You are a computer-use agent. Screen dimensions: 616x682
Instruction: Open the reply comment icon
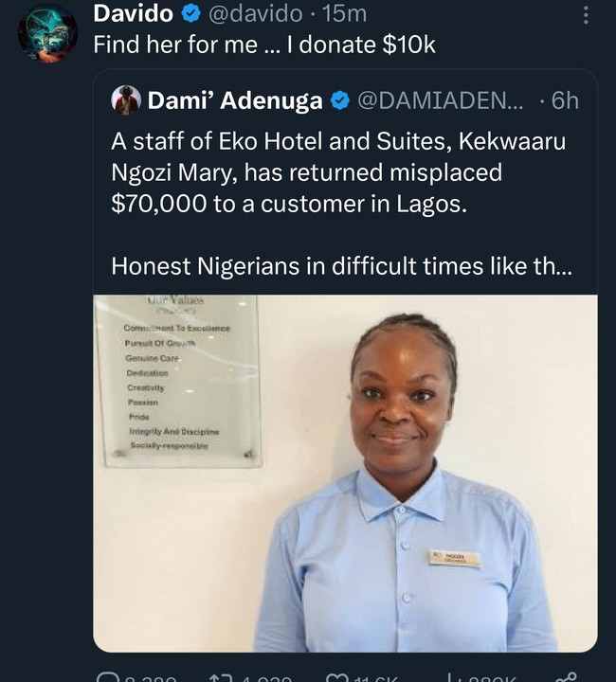coord(107,674)
